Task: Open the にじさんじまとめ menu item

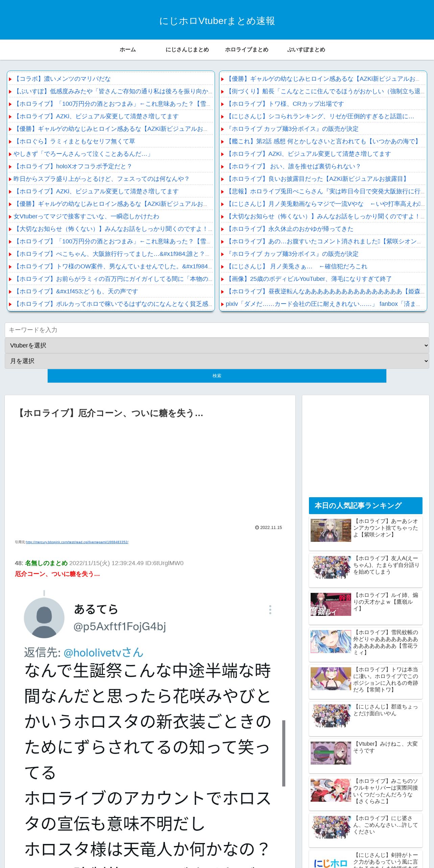Action: click(x=187, y=50)
